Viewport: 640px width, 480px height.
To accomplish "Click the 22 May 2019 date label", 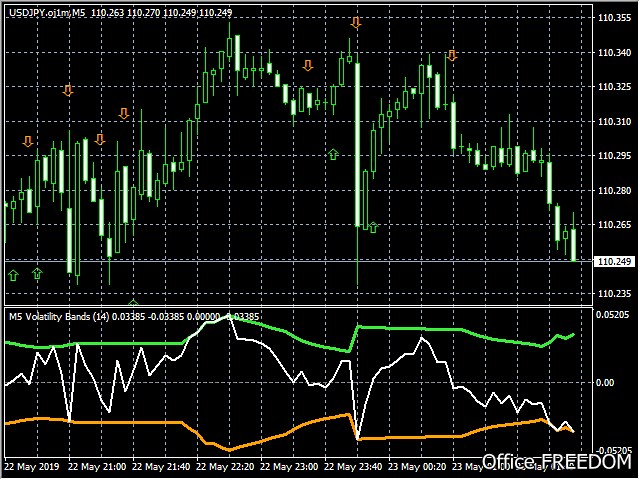I will pos(32,467).
